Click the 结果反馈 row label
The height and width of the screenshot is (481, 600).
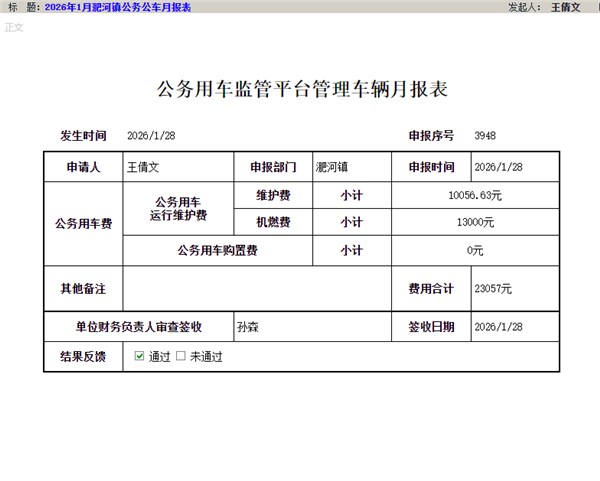tap(82, 356)
